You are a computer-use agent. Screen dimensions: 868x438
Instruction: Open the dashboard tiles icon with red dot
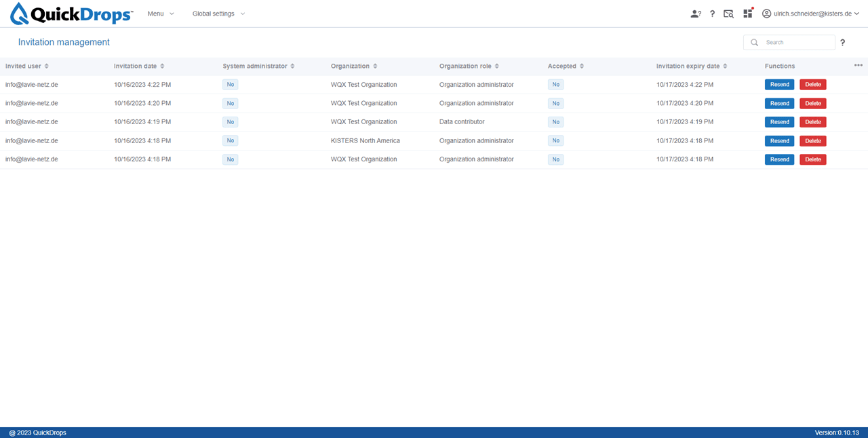click(748, 13)
